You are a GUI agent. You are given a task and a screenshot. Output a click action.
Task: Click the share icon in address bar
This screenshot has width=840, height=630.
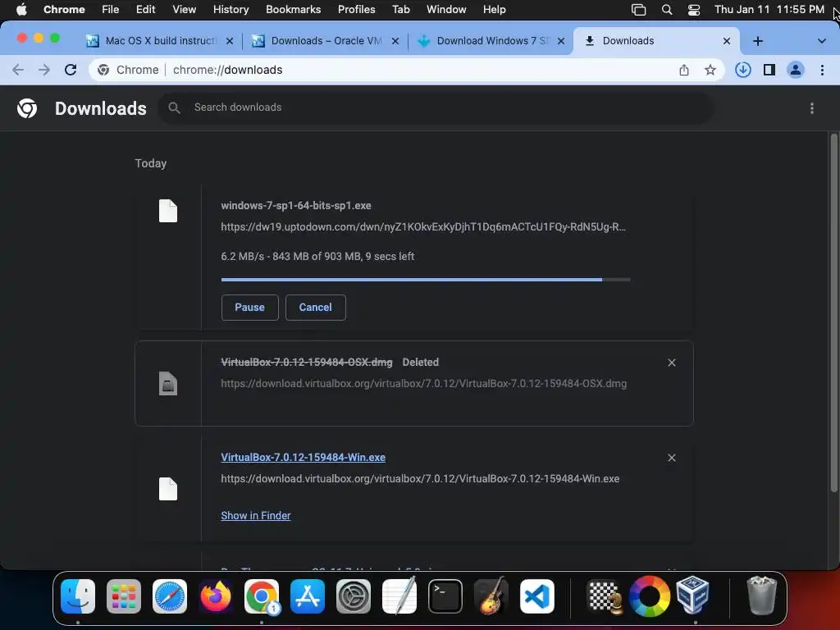click(684, 71)
